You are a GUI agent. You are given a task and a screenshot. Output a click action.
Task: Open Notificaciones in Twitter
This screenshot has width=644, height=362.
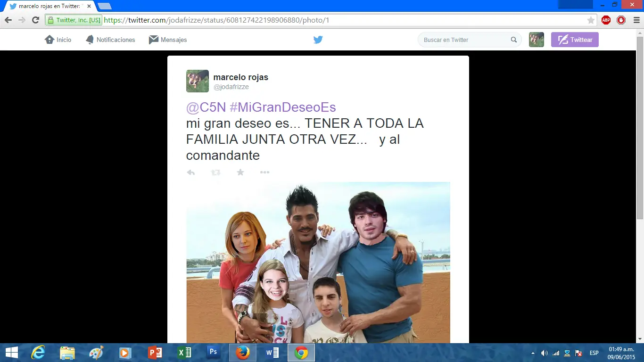pyautogui.click(x=110, y=40)
